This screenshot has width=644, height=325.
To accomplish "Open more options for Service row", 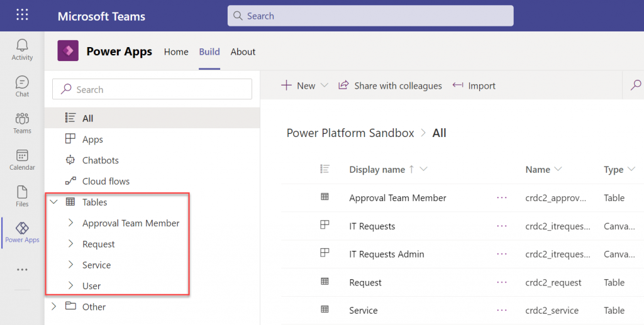I will 501,311.
